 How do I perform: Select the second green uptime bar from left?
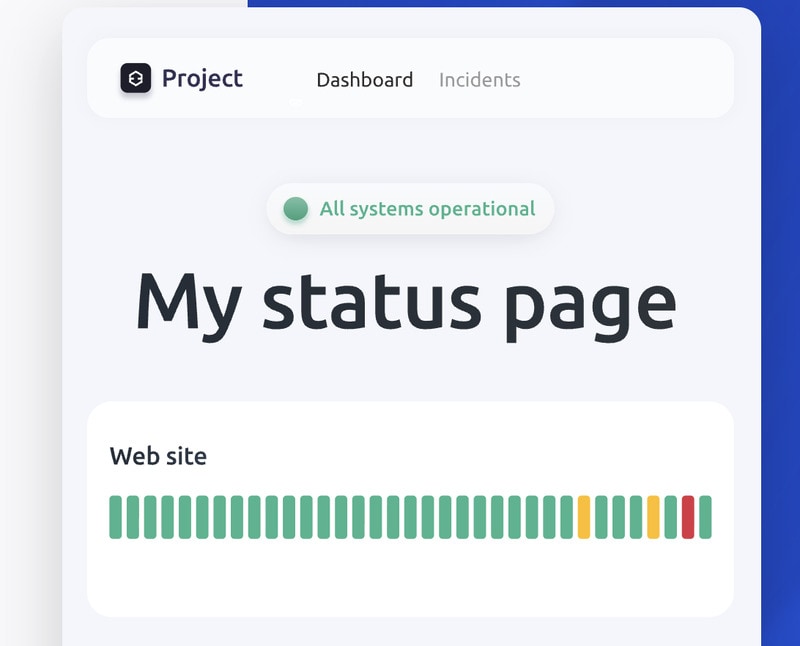(x=133, y=517)
